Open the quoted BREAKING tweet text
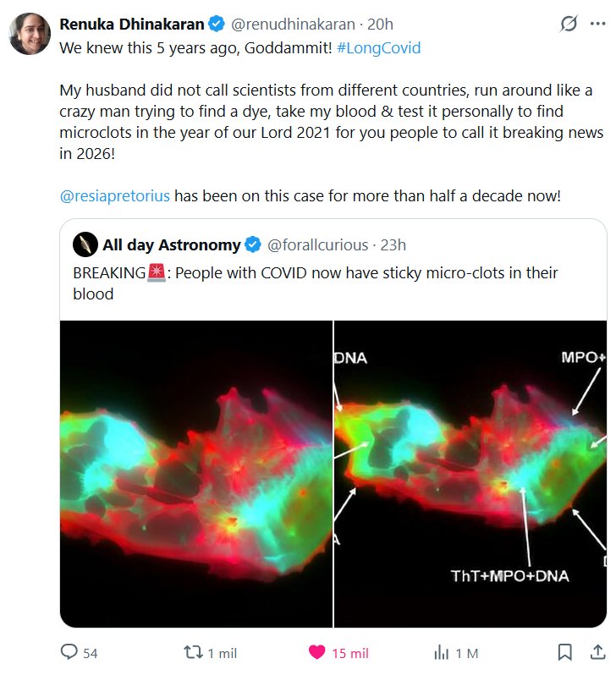 [315, 283]
